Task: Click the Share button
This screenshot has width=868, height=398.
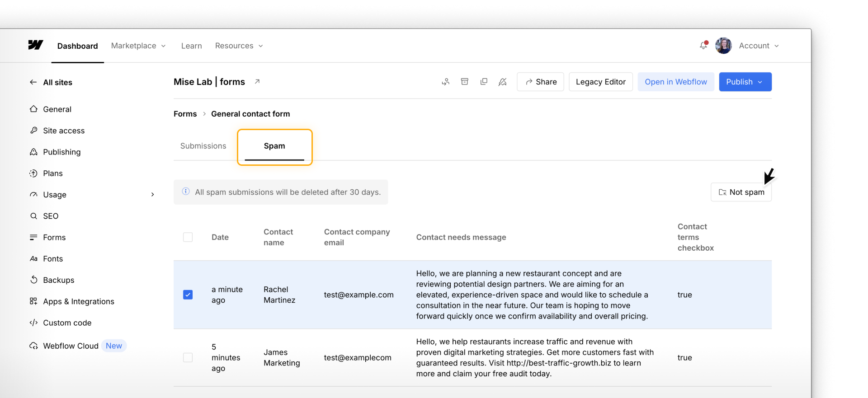Action: [x=541, y=82]
